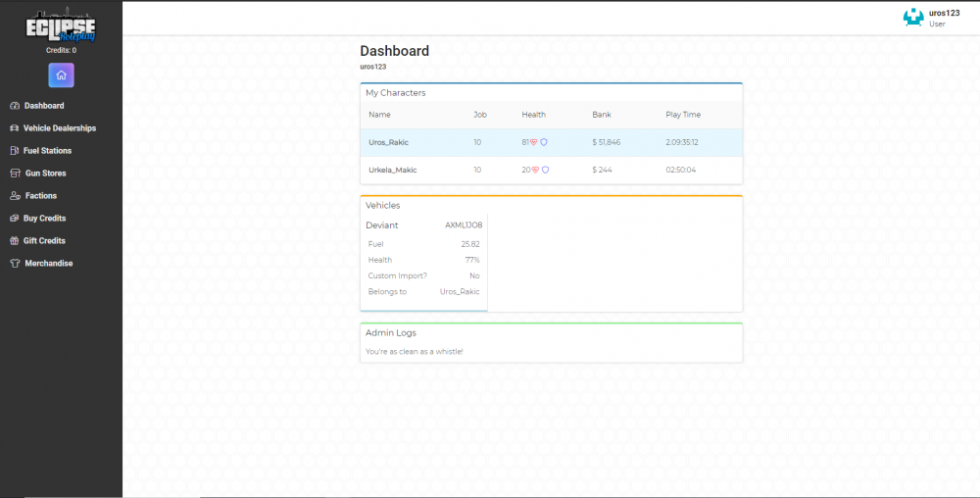Click the Eclipse Roleplay logo

pyautogui.click(x=61, y=25)
